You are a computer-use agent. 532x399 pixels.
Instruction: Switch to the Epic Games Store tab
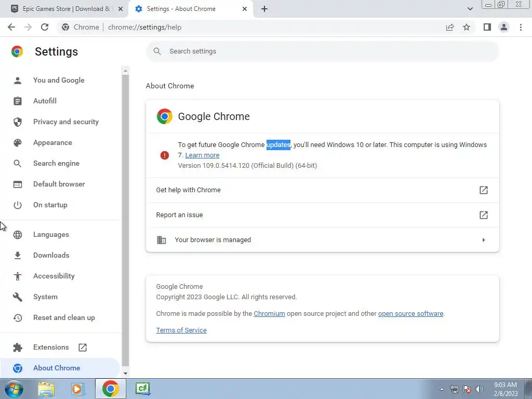point(64,9)
